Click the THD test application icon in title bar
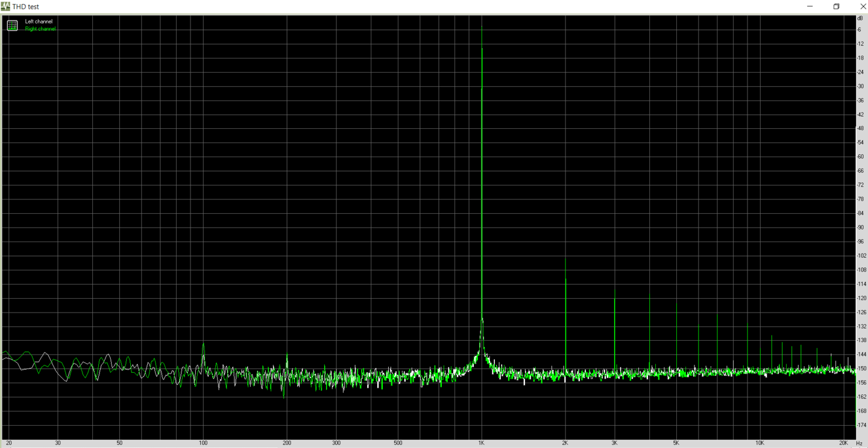 pyautogui.click(x=5, y=7)
